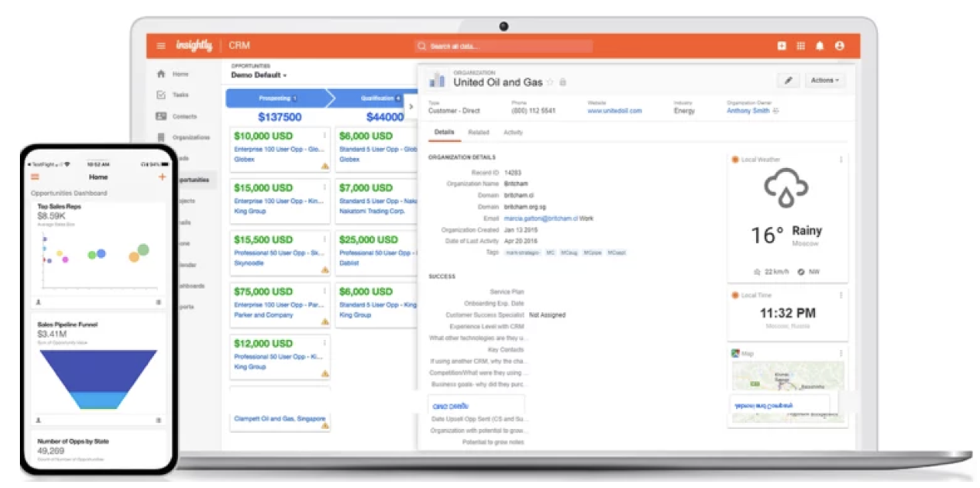This screenshot has height=488, width=980.
Task: Click Not Assigned customer success value
Action: pyautogui.click(x=546, y=315)
